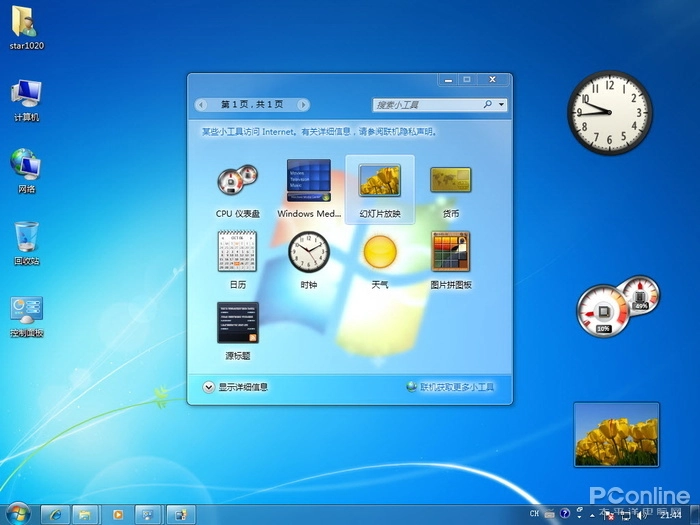Choose the 货币 currency gadget
Image resolution: width=700 pixels, height=525 pixels.
click(450, 181)
